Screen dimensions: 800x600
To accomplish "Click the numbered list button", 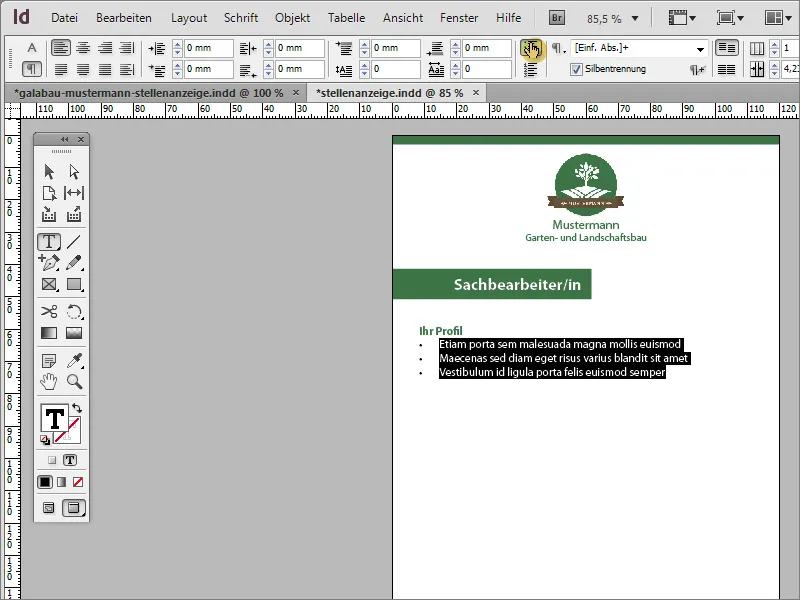I will click(531, 69).
